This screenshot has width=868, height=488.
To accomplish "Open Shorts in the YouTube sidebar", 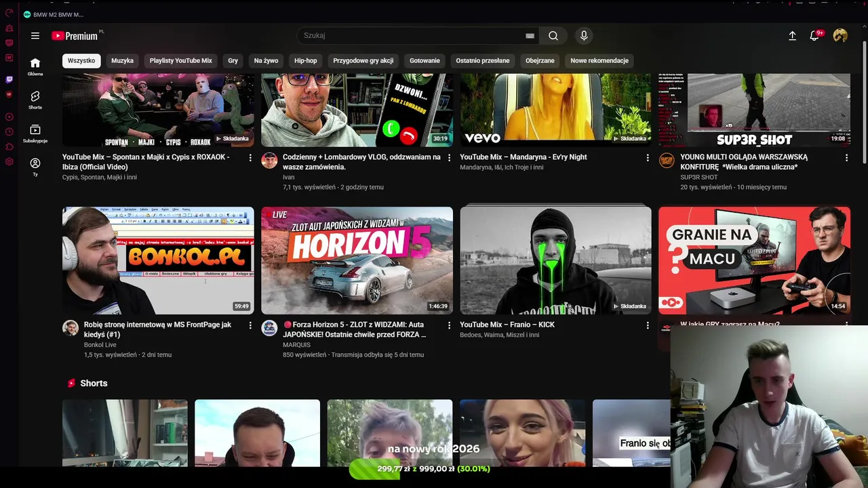I will pos(35,100).
